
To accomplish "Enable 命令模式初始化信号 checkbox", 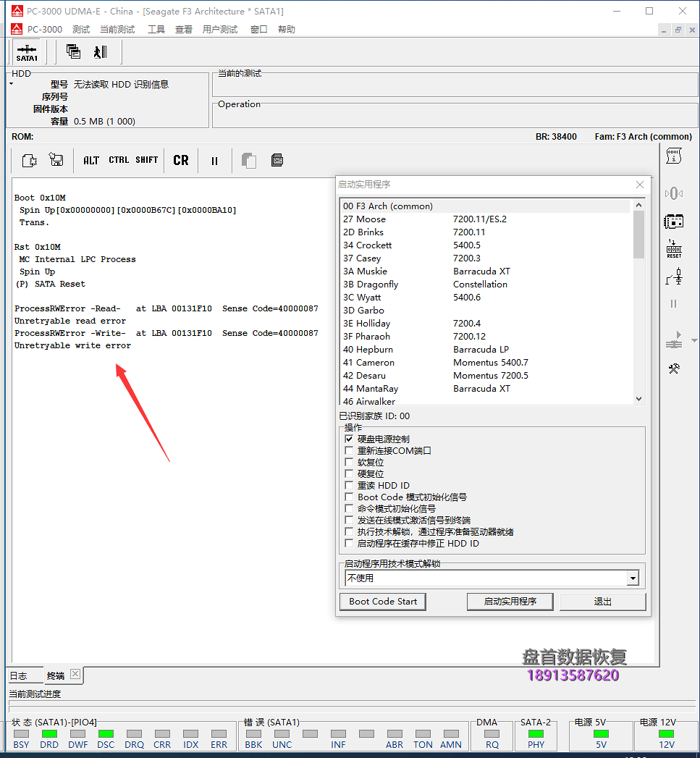I will (349, 508).
